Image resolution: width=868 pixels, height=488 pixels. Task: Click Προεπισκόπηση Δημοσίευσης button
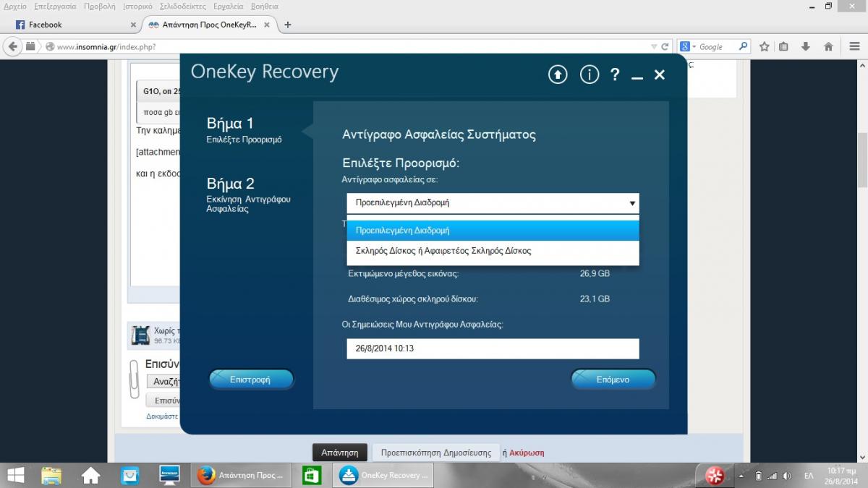click(x=436, y=453)
